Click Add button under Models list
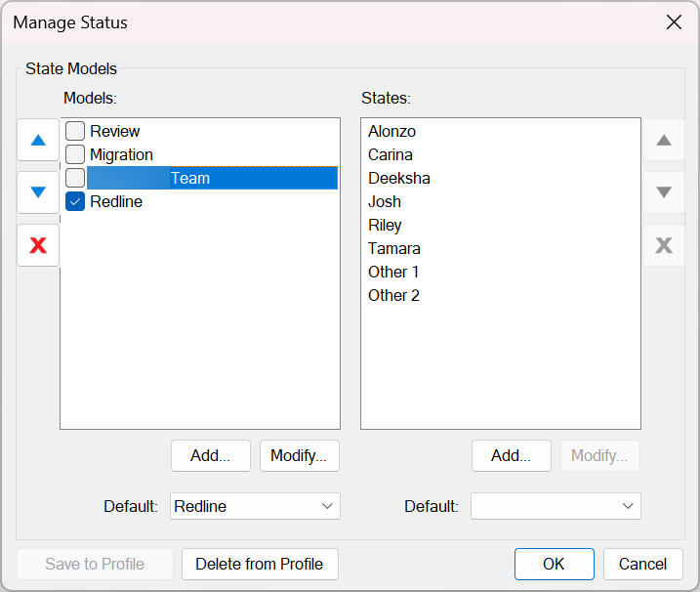Image resolution: width=700 pixels, height=592 pixels. pos(211,455)
